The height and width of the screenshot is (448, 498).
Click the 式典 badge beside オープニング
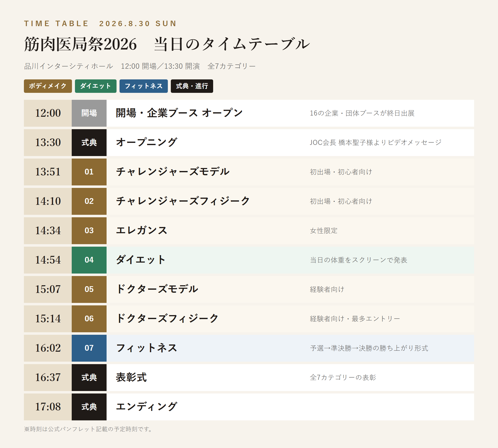(x=89, y=143)
